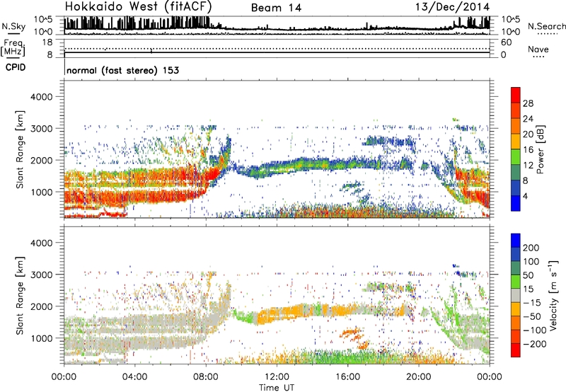Click the 'Power [dB]' colorbar label
Image resolution: width=566 pixels, height=392 pixels.
[x=540, y=149]
